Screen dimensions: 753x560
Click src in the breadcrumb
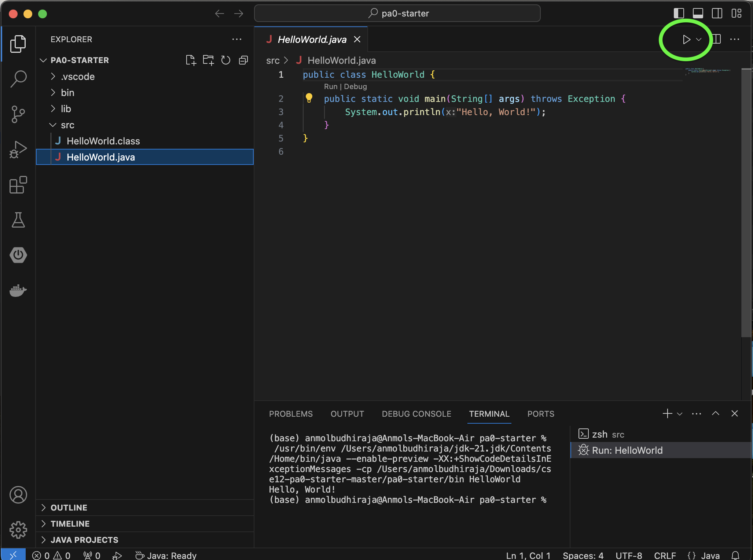point(273,60)
